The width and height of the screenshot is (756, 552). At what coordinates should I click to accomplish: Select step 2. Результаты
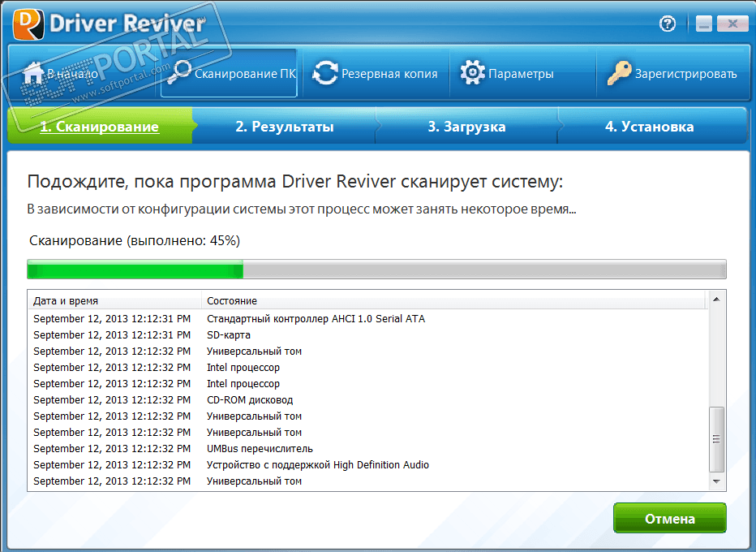tap(285, 127)
